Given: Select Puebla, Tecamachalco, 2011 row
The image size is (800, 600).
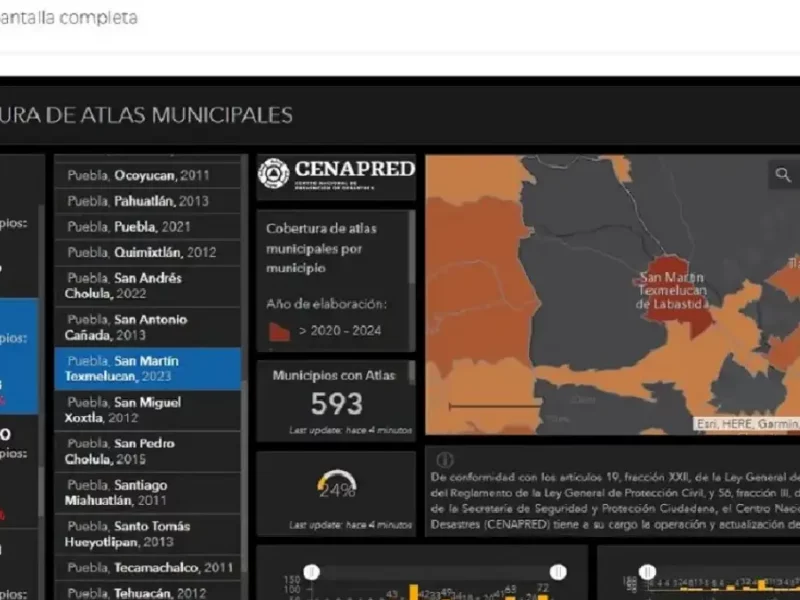Looking at the screenshot, I should [x=147, y=568].
